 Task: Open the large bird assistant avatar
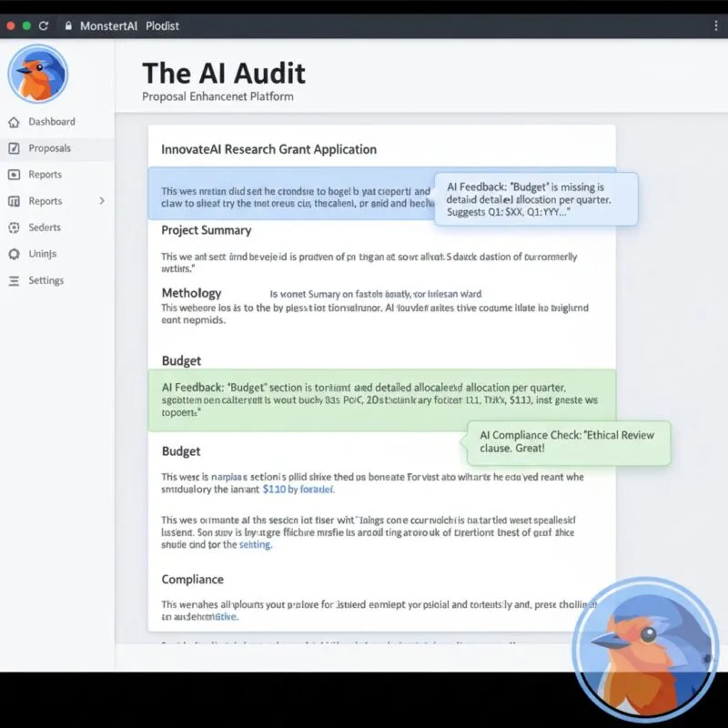646,649
